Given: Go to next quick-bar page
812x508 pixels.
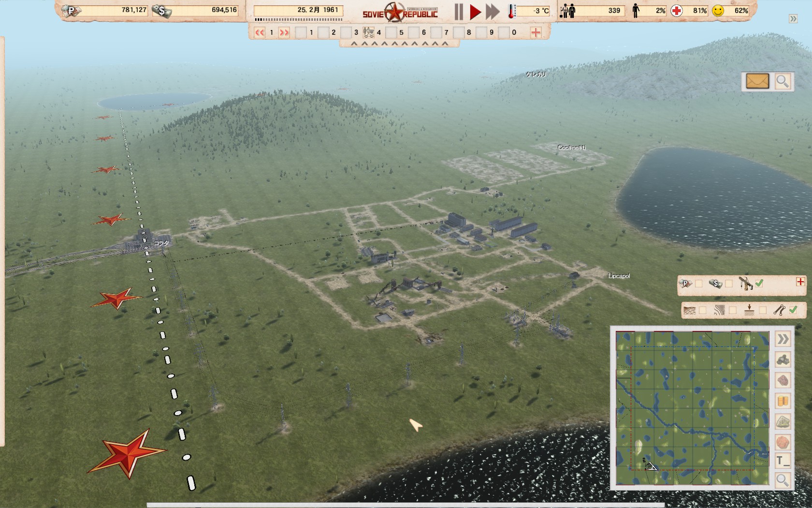Looking at the screenshot, I should coord(284,32).
